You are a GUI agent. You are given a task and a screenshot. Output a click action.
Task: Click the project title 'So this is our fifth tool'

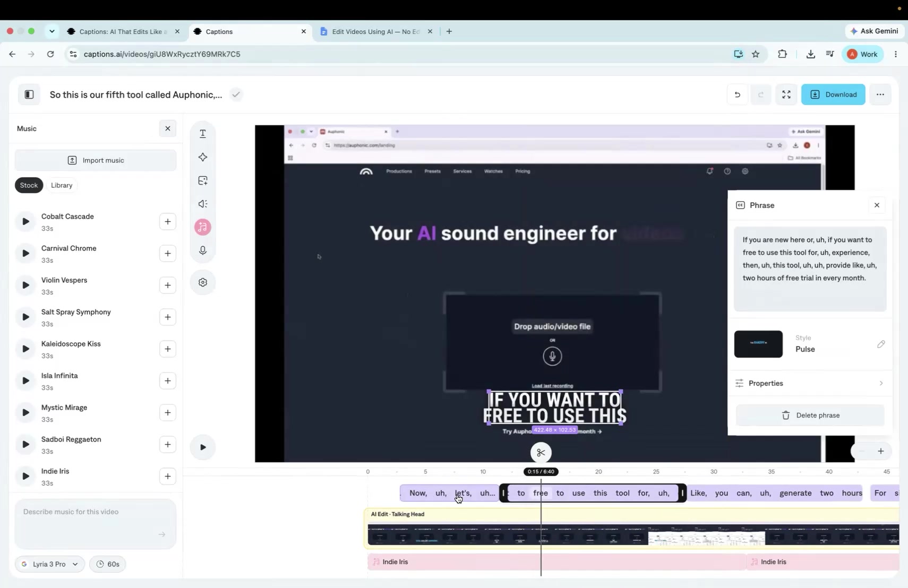pos(136,94)
